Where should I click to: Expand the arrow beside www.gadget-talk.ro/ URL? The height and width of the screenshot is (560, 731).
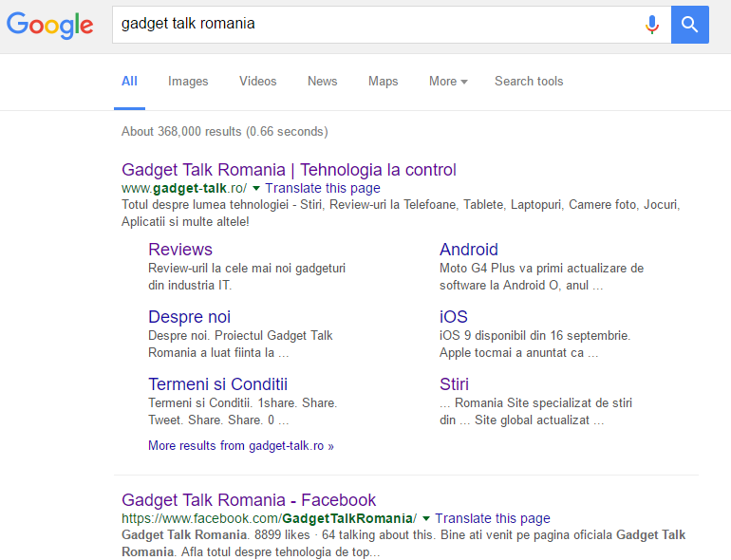pos(256,188)
